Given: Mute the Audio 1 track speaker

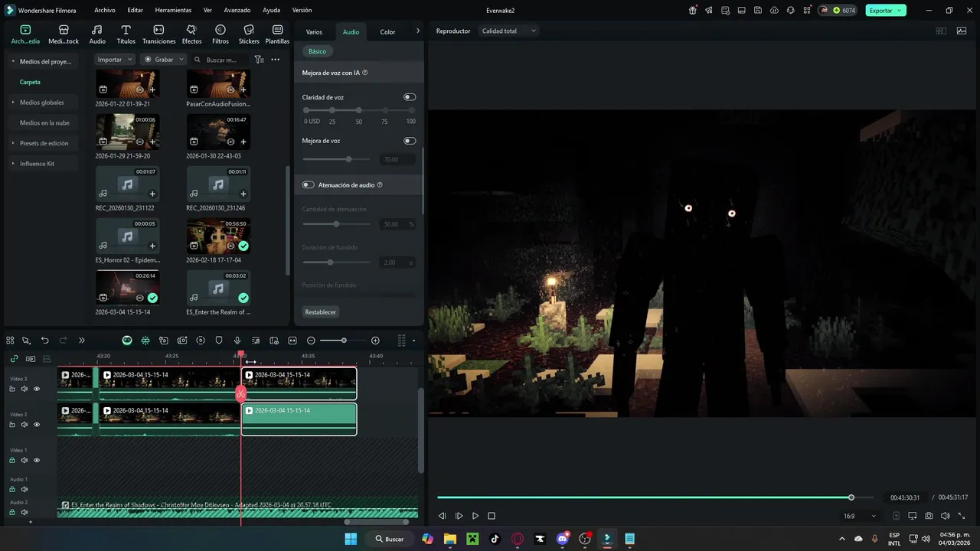Looking at the screenshot, I should coord(24,489).
